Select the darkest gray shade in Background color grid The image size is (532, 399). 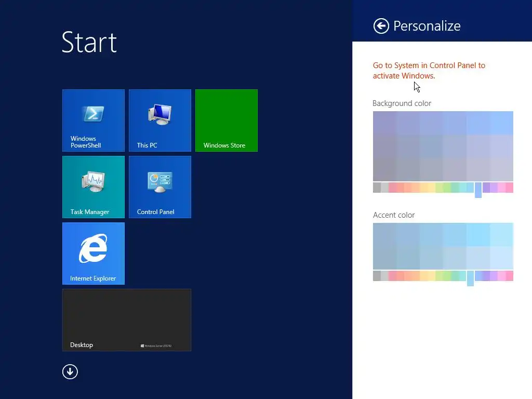click(x=384, y=170)
